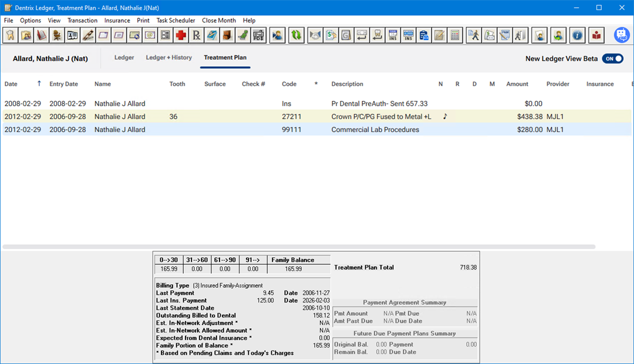
Task: Turn off New Ledger View Beta toggle
Action: coord(612,59)
